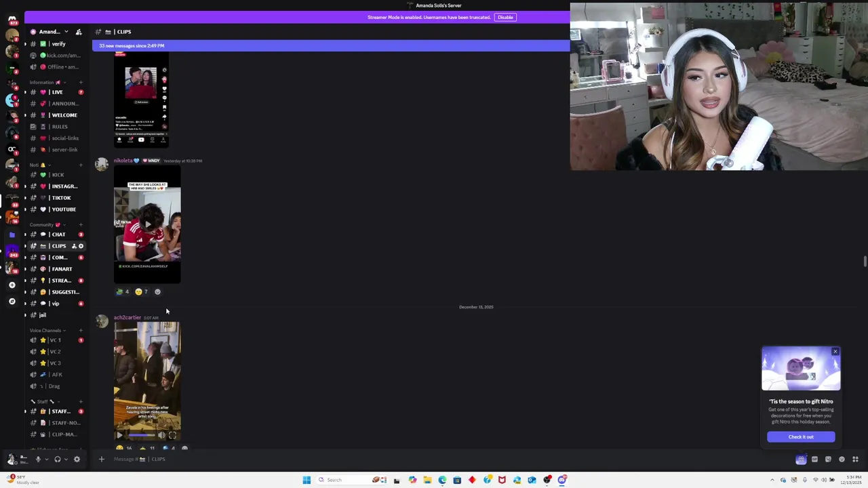Open headphone output options chevron

(x=66, y=460)
